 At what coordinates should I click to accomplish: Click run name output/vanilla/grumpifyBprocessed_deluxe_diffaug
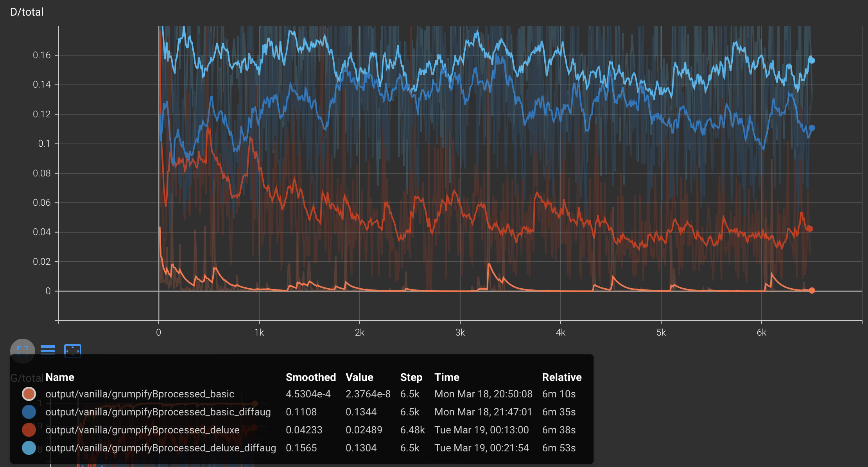pyautogui.click(x=161, y=448)
